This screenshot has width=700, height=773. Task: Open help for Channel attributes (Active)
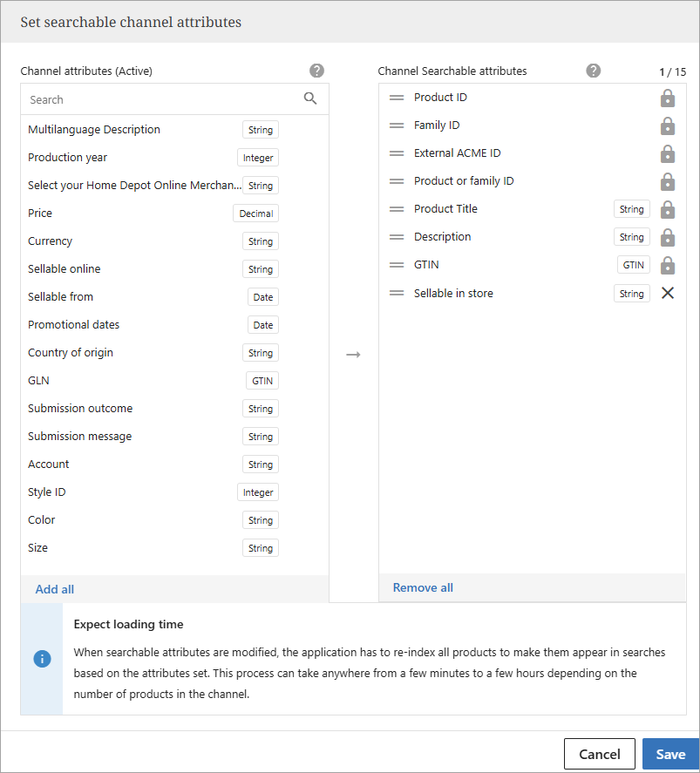point(316,71)
